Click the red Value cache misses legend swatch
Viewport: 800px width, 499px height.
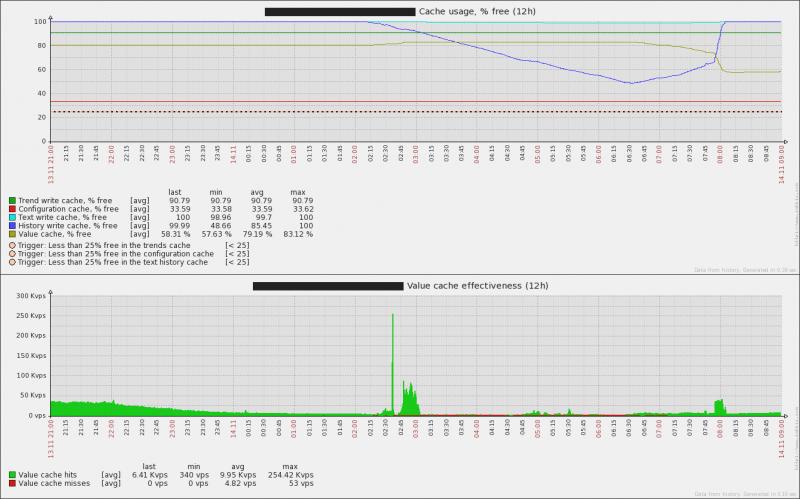[12, 483]
